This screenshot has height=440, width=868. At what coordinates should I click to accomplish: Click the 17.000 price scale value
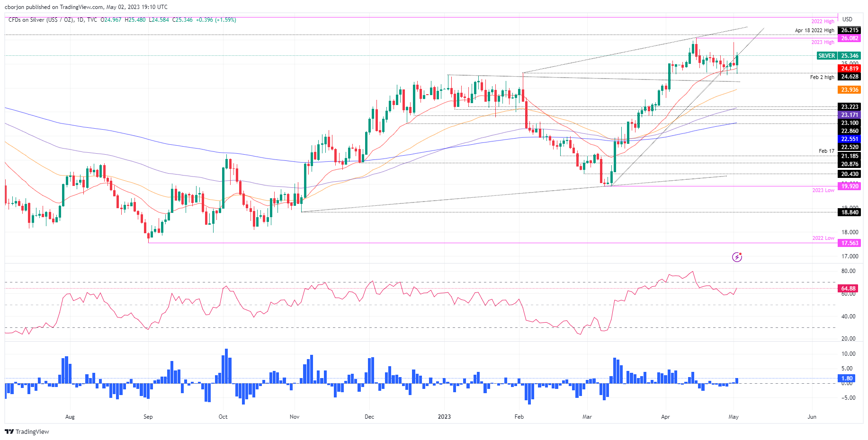[x=850, y=256]
